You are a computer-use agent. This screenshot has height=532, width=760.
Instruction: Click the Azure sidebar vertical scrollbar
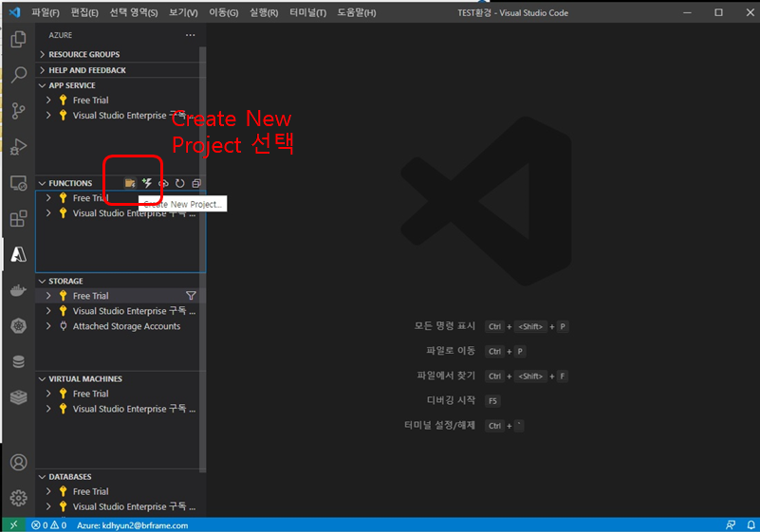[203, 259]
